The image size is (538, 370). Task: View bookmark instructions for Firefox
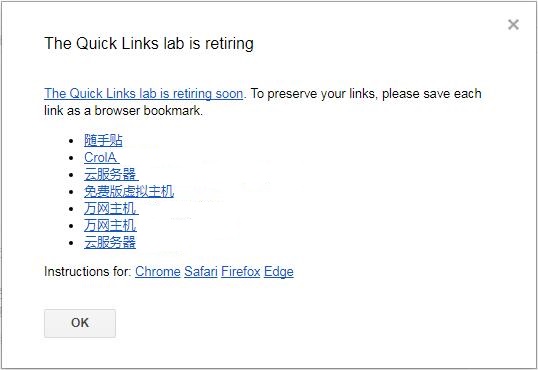[241, 271]
